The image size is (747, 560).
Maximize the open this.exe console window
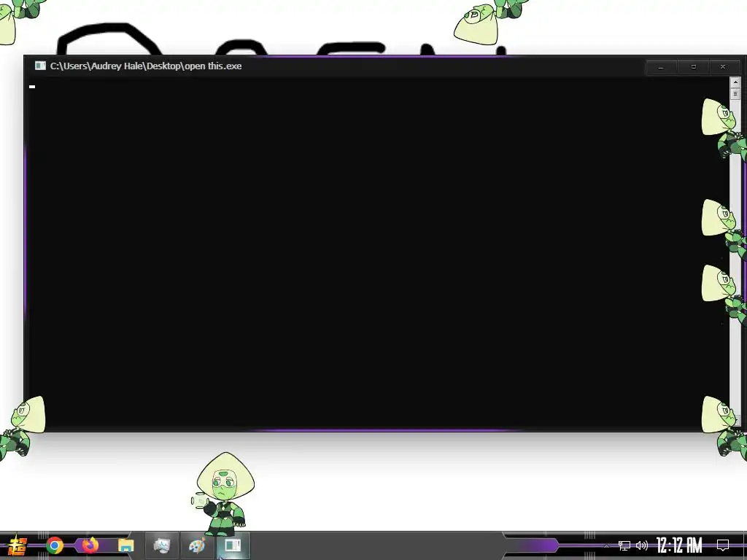[693, 67]
